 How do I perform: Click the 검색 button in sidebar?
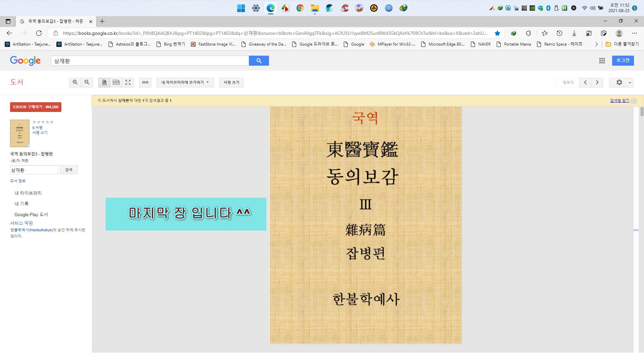point(69,170)
